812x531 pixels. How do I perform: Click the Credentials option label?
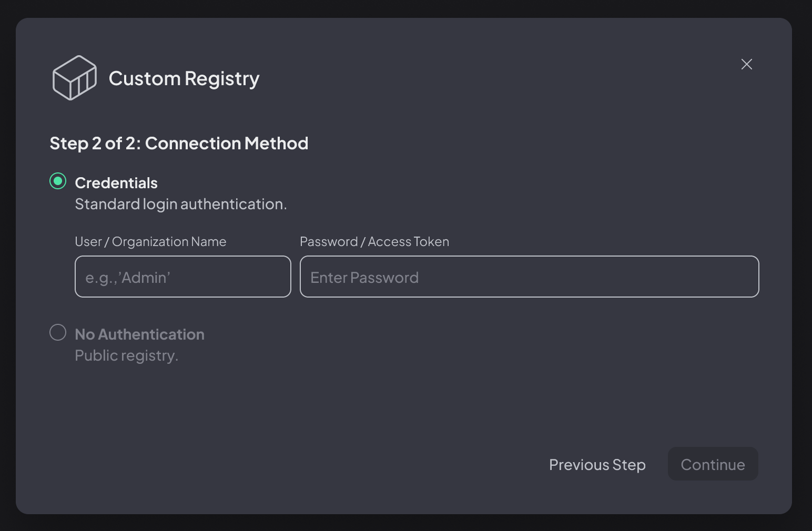click(x=116, y=183)
